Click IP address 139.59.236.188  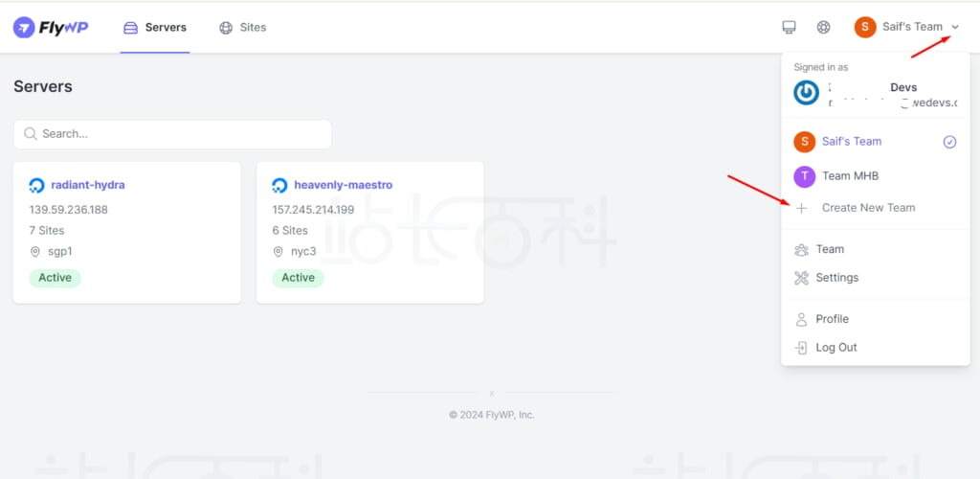[x=69, y=210]
